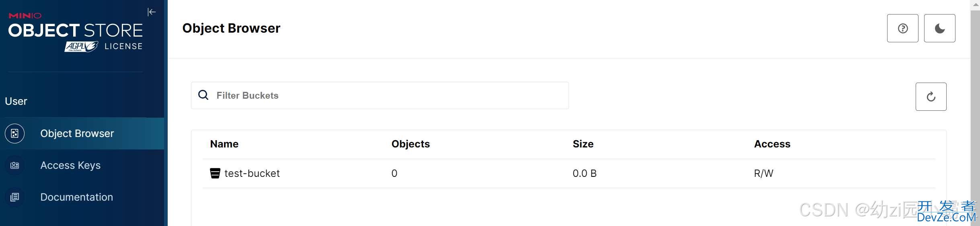Viewport: 980px width, 226px height.
Task: Click the Object Browser sidebar icon
Action: (15, 133)
